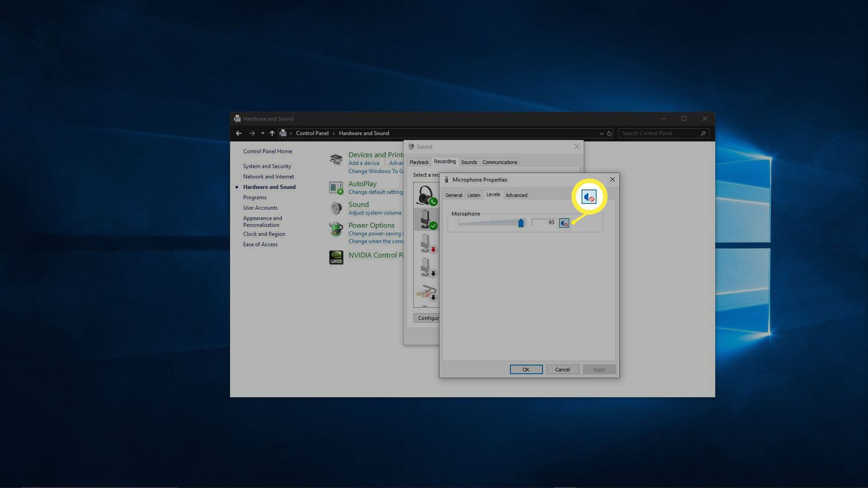Toggle the microphone mute speaker button
Screen dimensions: 868x488
tap(564, 223)
